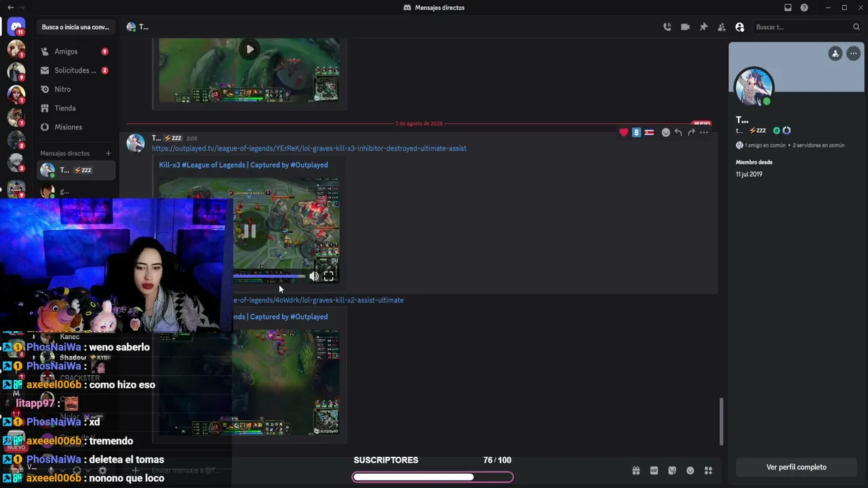The height and width of the screenshot is (488, 868).
Task: Open the GIF picker
Action: [x=654, y=470]
